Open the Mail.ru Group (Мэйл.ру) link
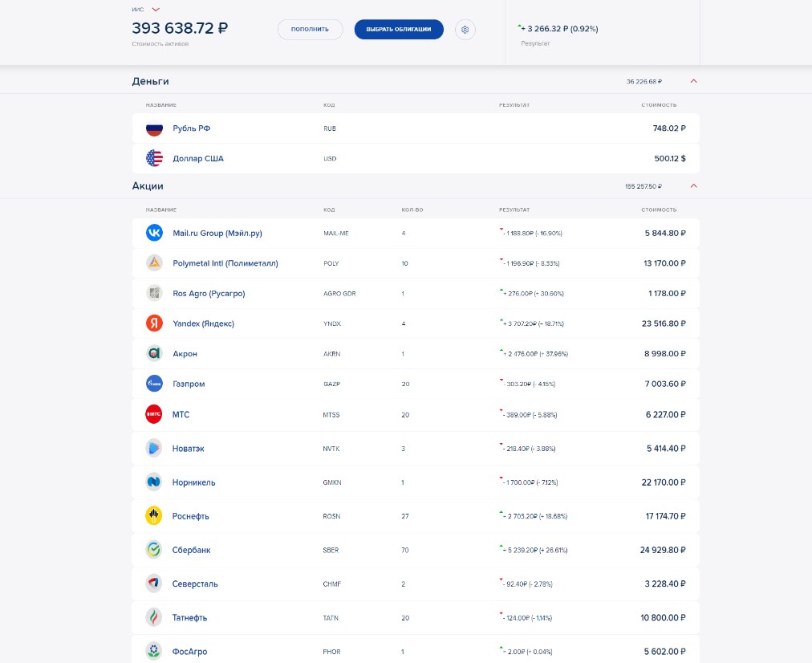Screen dimensions: 812x663 (217, 233)
